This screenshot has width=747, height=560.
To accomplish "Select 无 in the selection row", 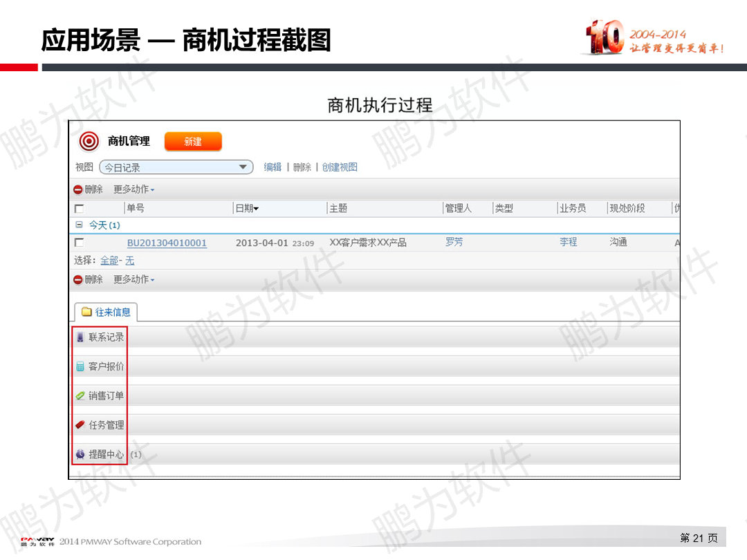I will coord(130,261).
